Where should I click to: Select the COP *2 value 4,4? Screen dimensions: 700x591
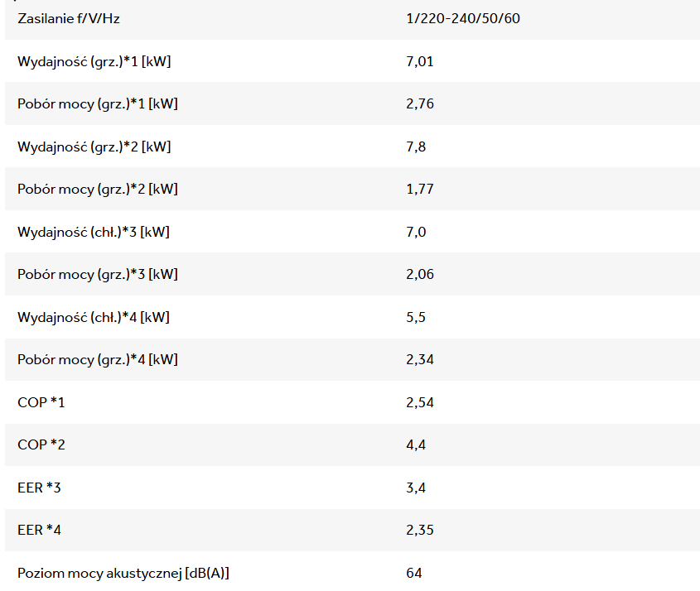[x=416, y=445]
